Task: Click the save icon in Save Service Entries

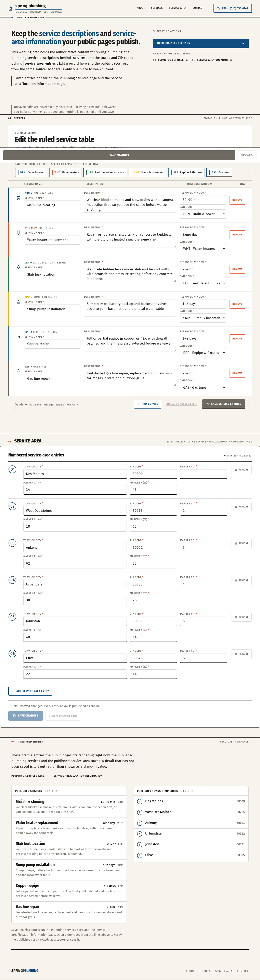Action: pyautogui.click(x=208, y=404)
